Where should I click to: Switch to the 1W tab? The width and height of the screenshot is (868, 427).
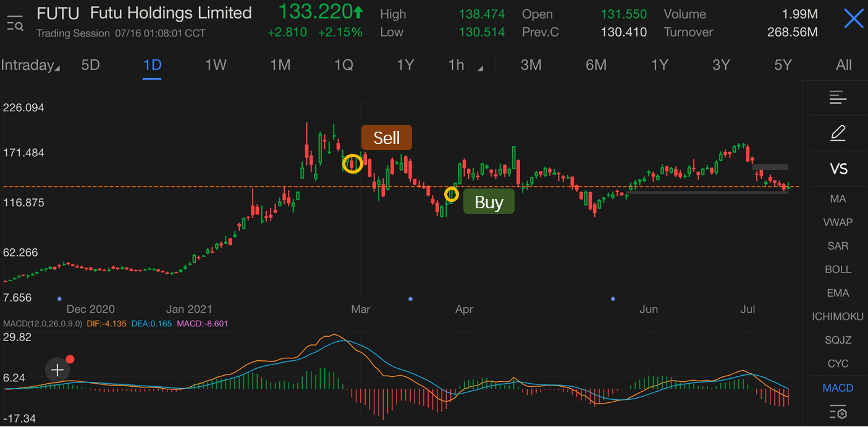(216, 65)
